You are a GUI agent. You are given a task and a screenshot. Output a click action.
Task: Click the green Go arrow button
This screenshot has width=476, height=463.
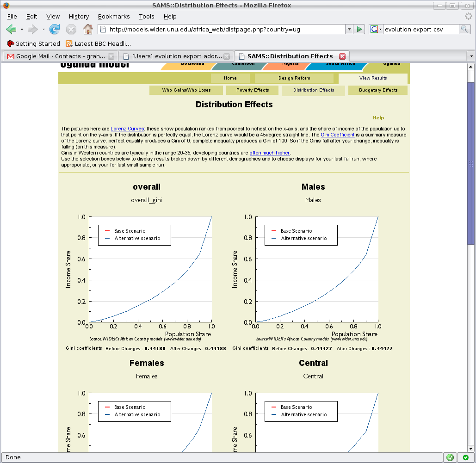359,29
